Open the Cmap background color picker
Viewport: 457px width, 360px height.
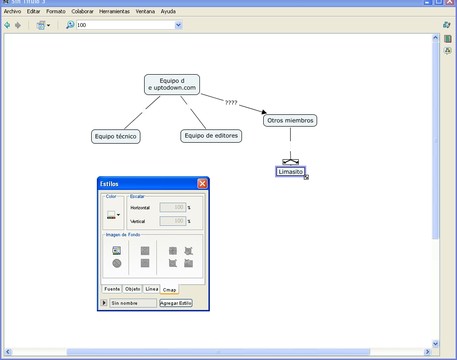tap(113, 215)
